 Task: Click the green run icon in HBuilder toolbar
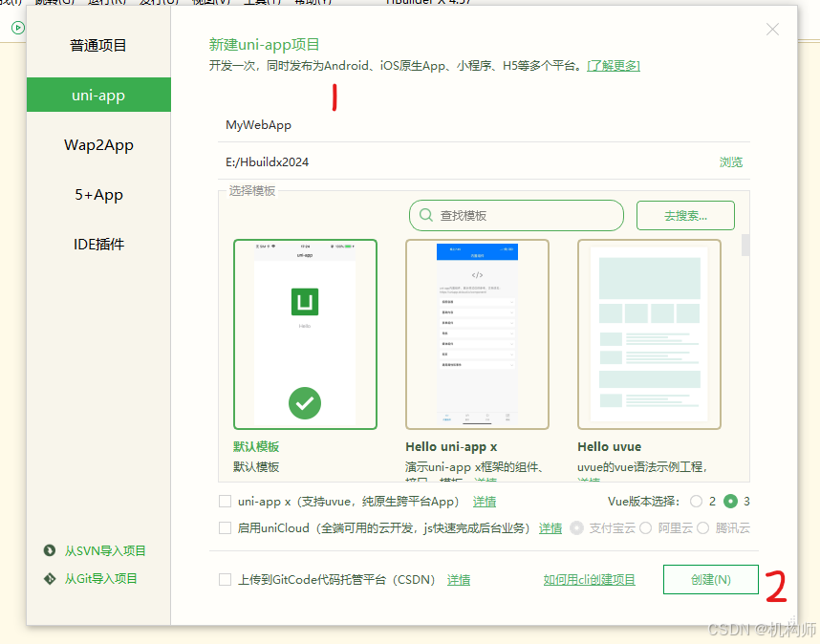coord(18,27)
